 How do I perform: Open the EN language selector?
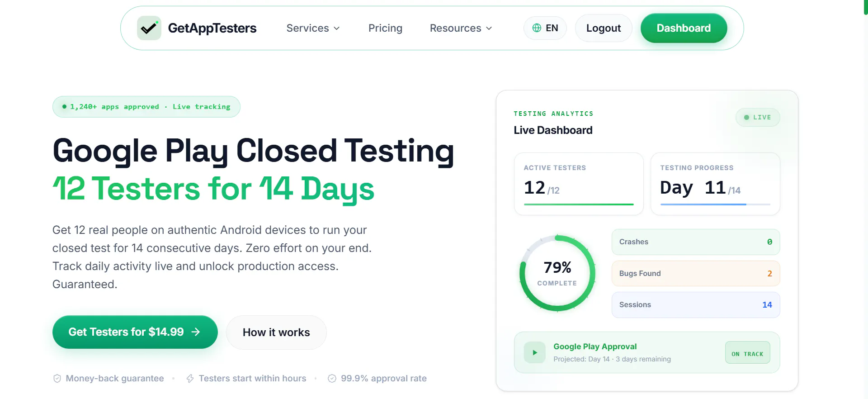(545, 28)
